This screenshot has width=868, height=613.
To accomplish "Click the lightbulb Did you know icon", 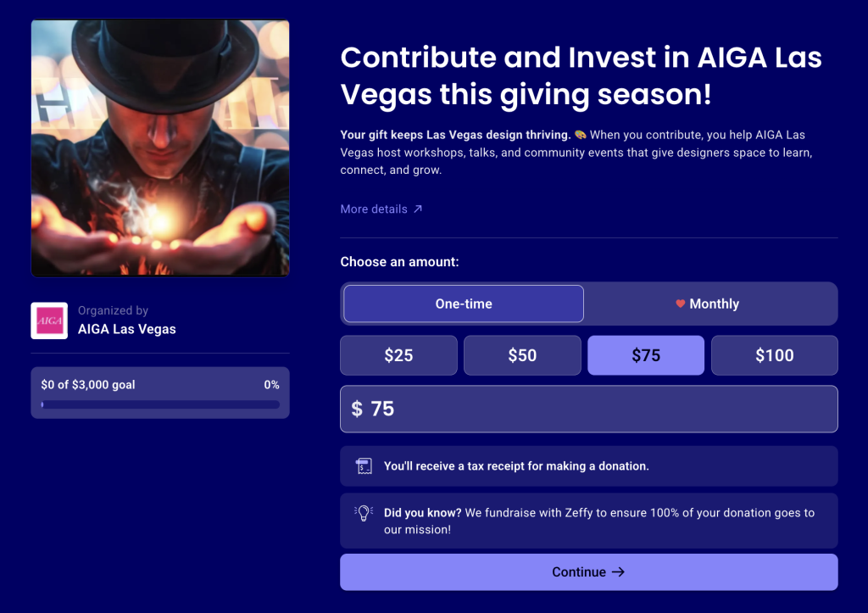I will point(364,513).
